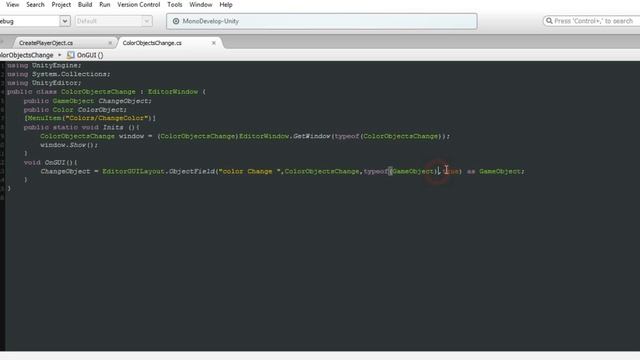Click ObjectField in the ChangeObject assignment

point(191,171)
